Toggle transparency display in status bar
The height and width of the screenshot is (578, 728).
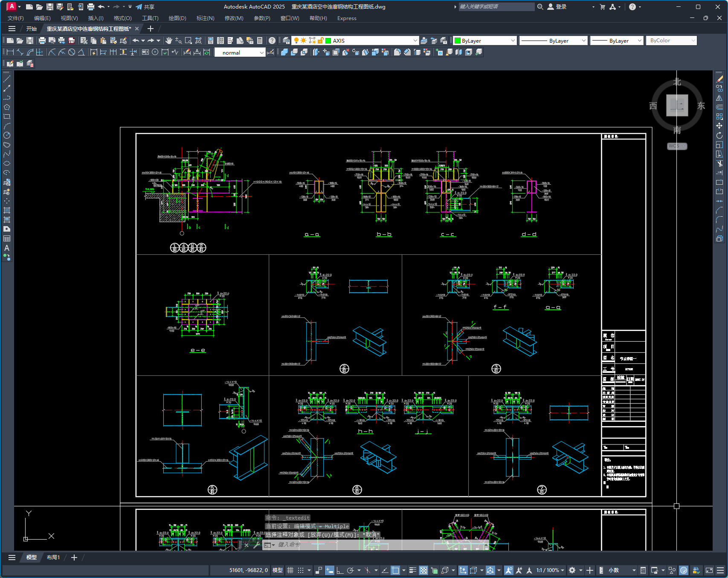tap(423, 570)
